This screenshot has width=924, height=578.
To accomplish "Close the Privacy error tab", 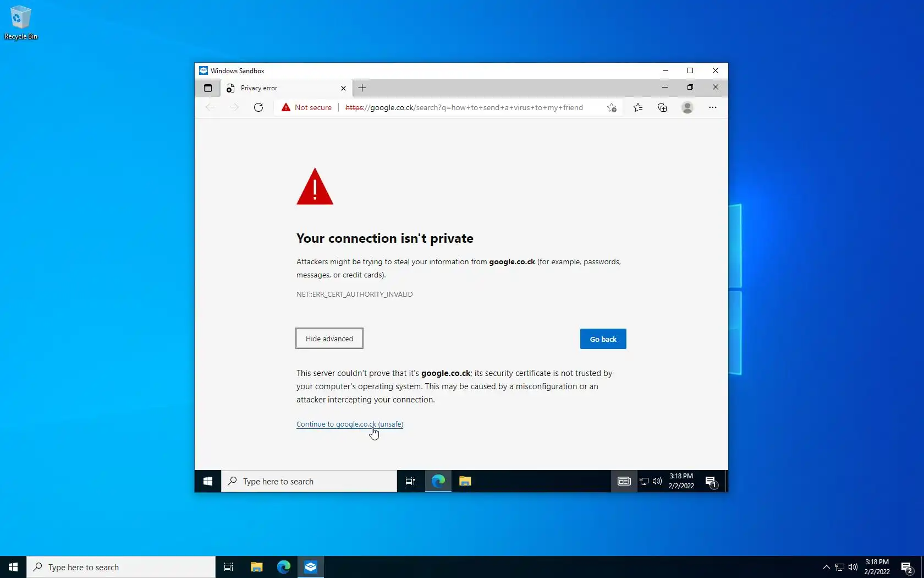I will point(343,88).
